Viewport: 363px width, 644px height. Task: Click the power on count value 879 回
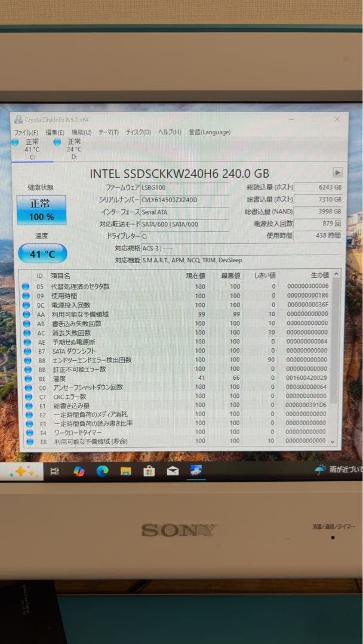point(319,224)
